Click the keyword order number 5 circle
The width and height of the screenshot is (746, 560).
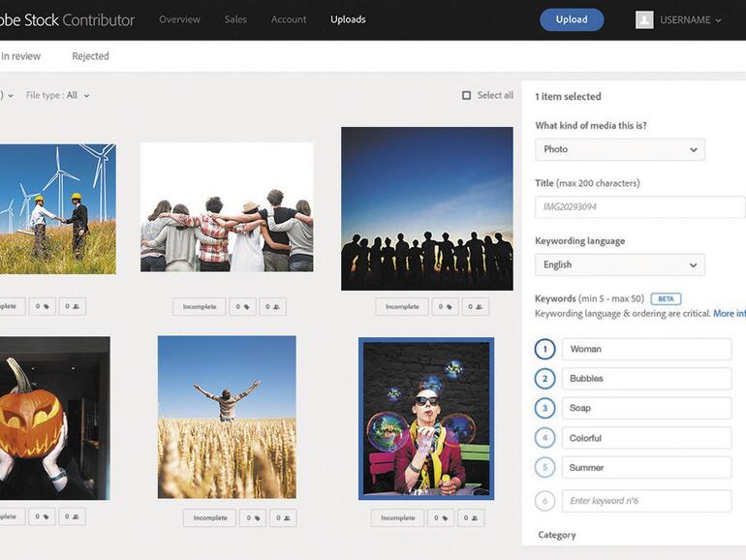point(544,468)
